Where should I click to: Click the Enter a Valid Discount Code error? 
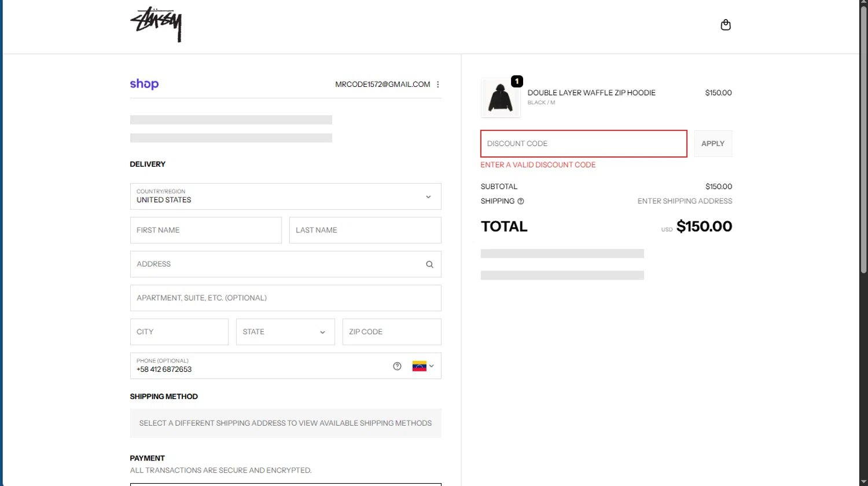pos(538,165)
